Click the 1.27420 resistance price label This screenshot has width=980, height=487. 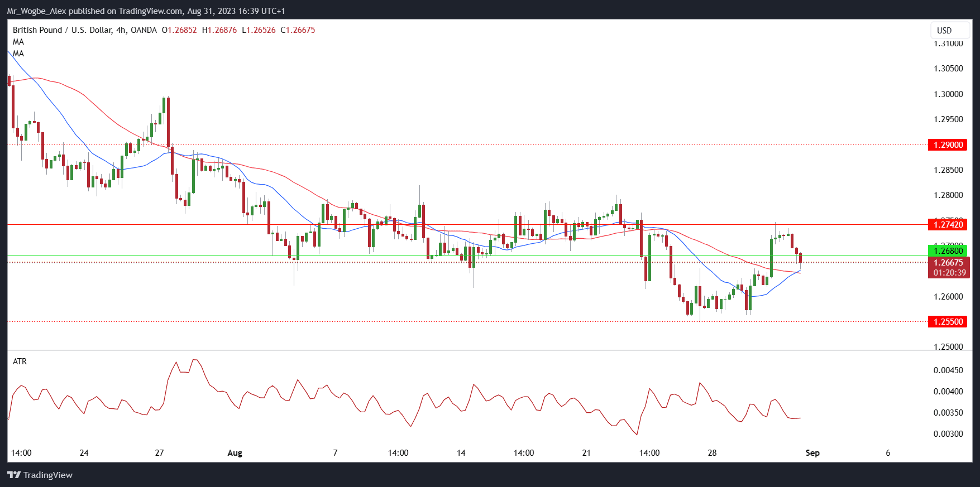coord(947,225)
